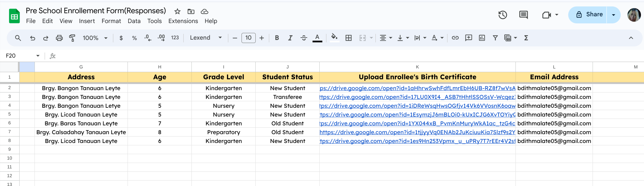Click the Insert chart icon

click(x=482, y=38)
